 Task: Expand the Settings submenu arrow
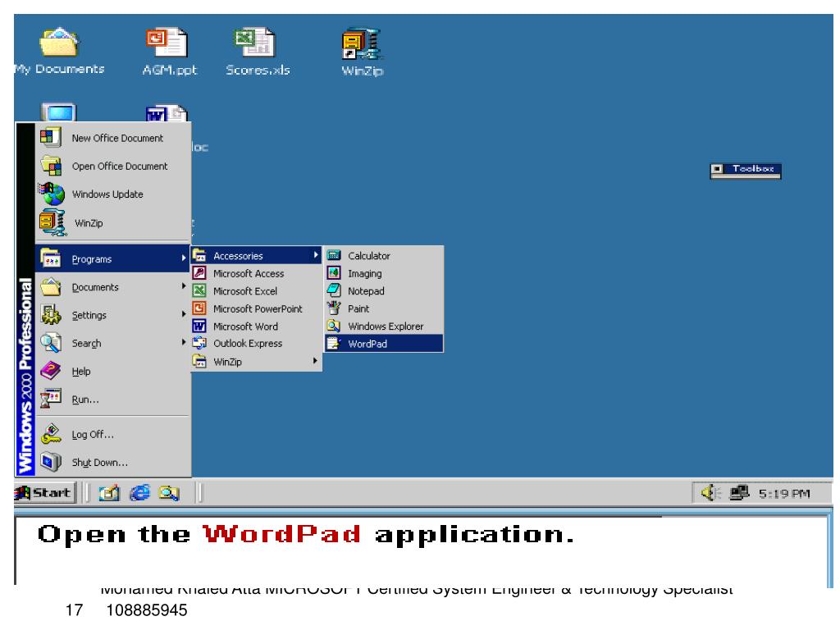(184, 314)
